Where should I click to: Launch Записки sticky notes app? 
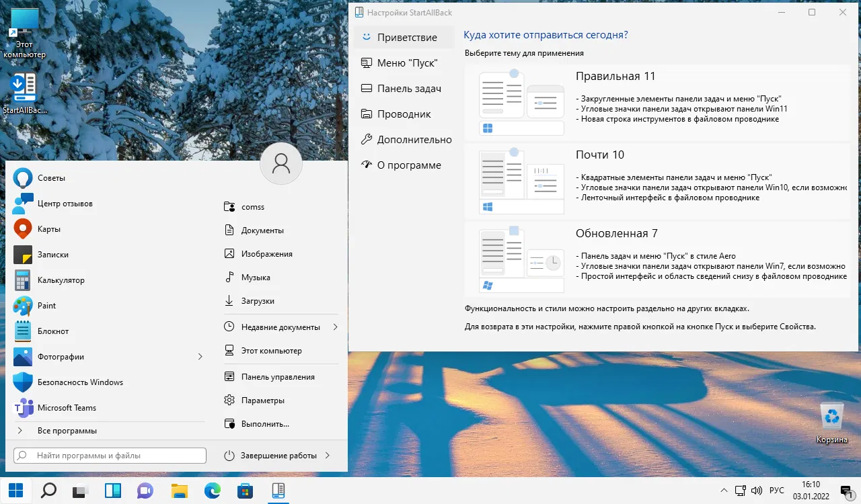[x=108, y=255]
